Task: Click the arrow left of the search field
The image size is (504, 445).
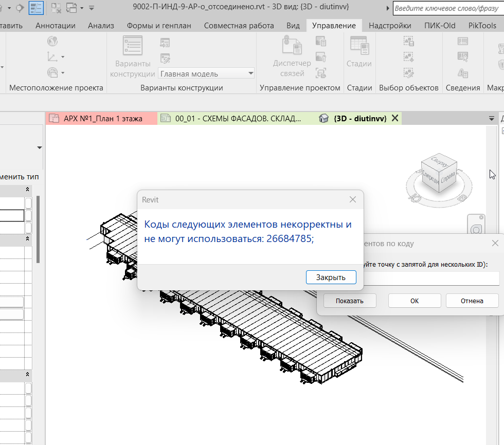Action: point(388,8)
